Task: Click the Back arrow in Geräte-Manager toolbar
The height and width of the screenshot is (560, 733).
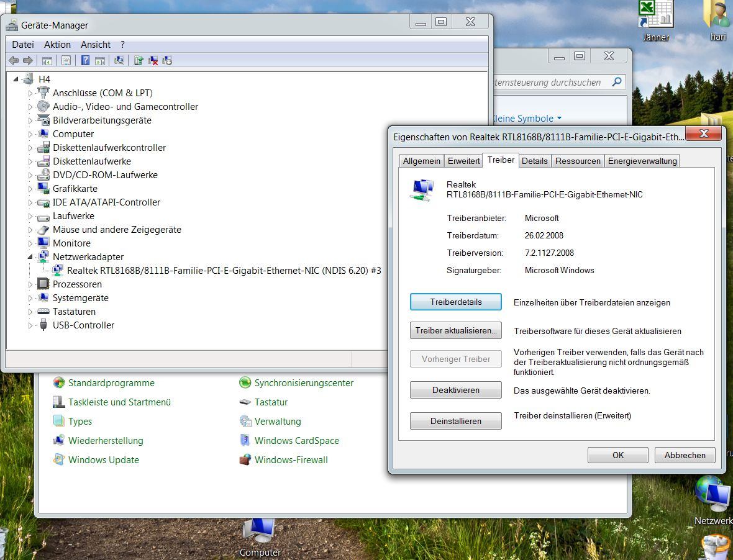Action: 14,60
